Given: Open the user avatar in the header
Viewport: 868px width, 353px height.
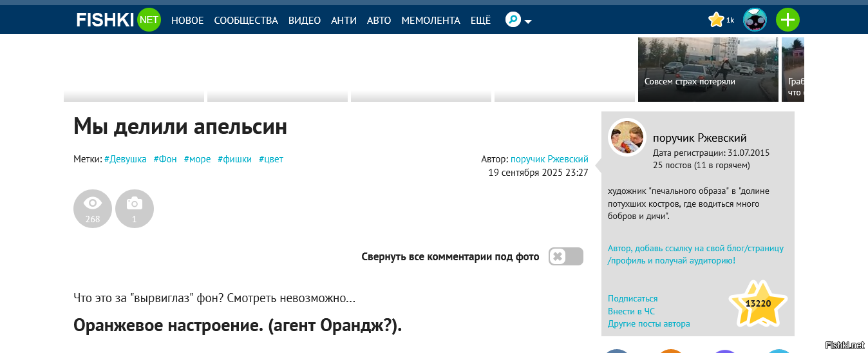Looking at the screenshot, I should tap(755, 20).
